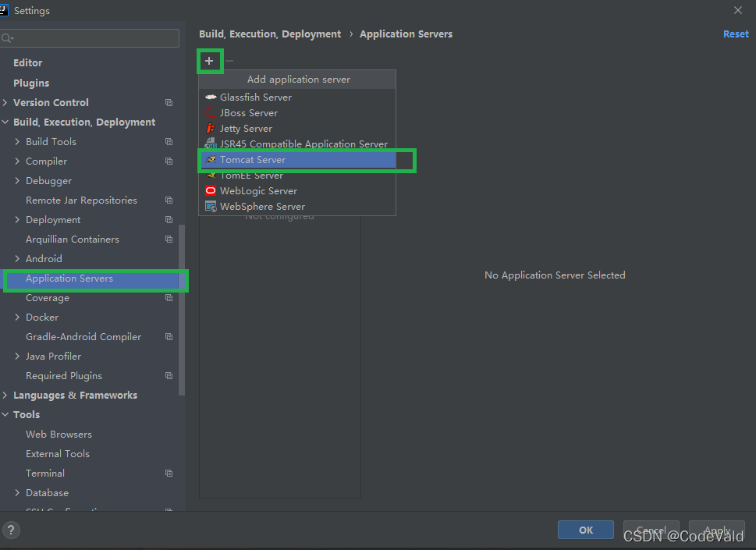The image size is (756, 550).
Task: Close the Settings dialog
Action: 738,10
